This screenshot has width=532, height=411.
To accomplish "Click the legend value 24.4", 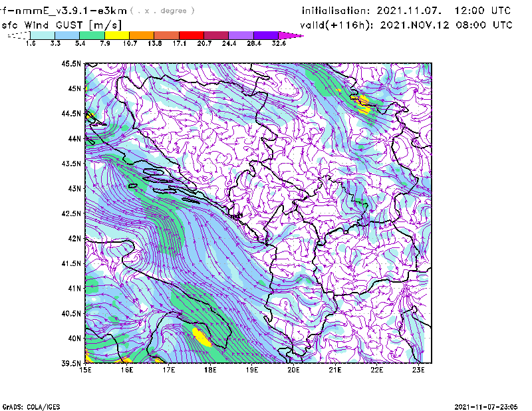I will 229,43.
